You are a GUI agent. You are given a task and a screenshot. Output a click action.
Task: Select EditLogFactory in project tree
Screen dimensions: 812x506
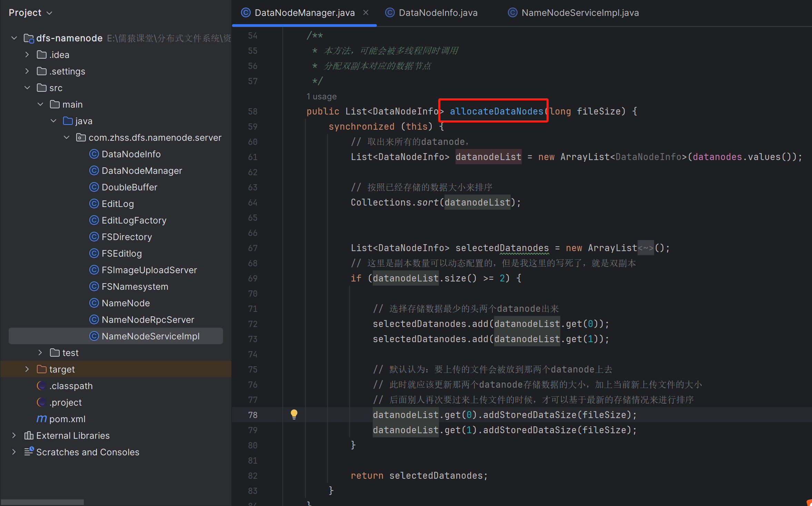coord(134,220)
